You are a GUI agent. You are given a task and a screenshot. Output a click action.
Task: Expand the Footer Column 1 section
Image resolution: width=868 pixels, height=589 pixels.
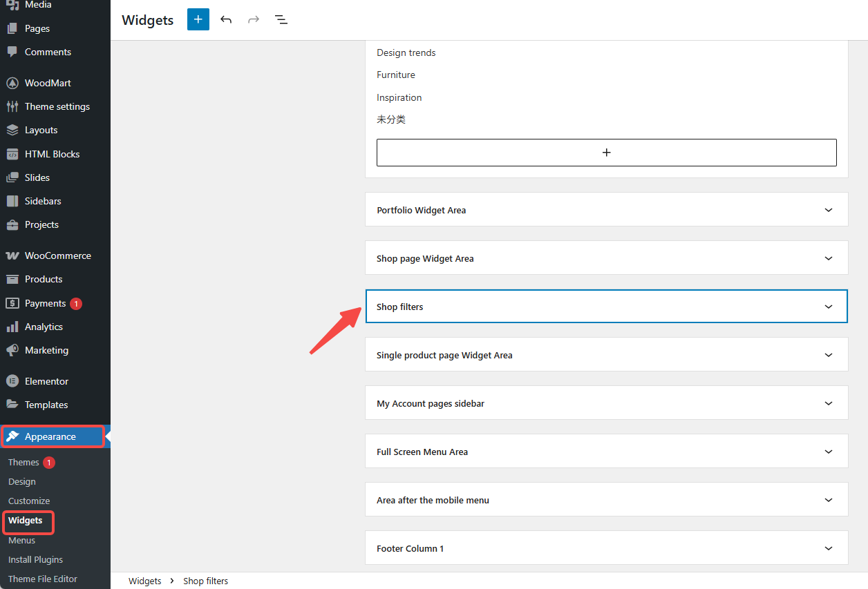pos(828,548)
